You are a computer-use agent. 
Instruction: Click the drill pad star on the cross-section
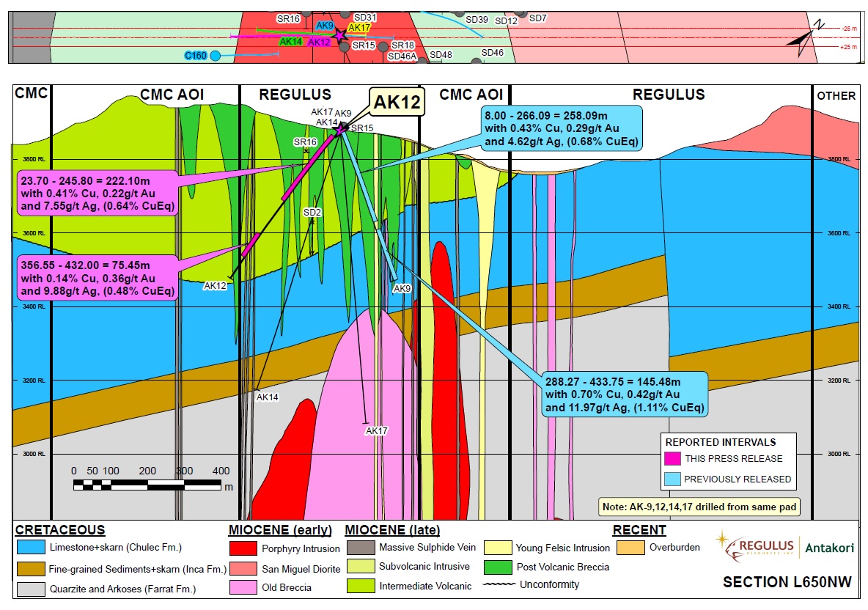340,130
